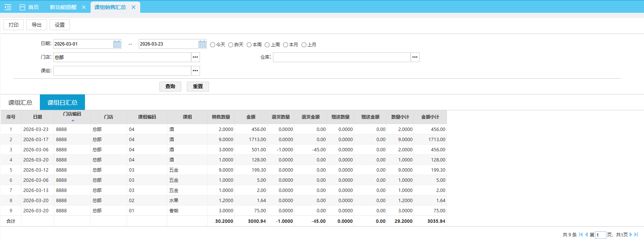
Task: Collapse the sidebar menu icon
Action: tap(8, 7)
